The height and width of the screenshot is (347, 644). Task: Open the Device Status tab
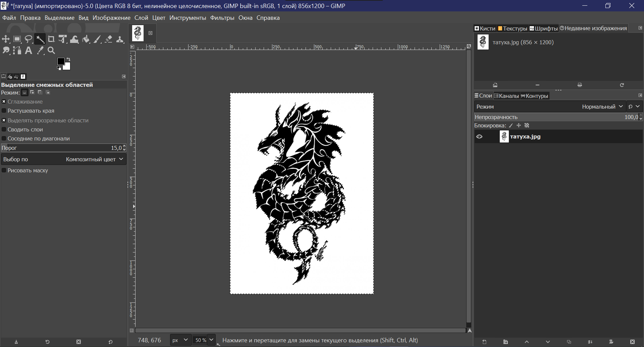10,76
